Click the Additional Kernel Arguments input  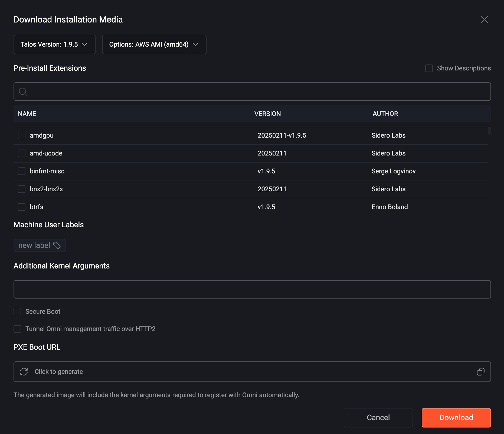[x=252, y=289]
